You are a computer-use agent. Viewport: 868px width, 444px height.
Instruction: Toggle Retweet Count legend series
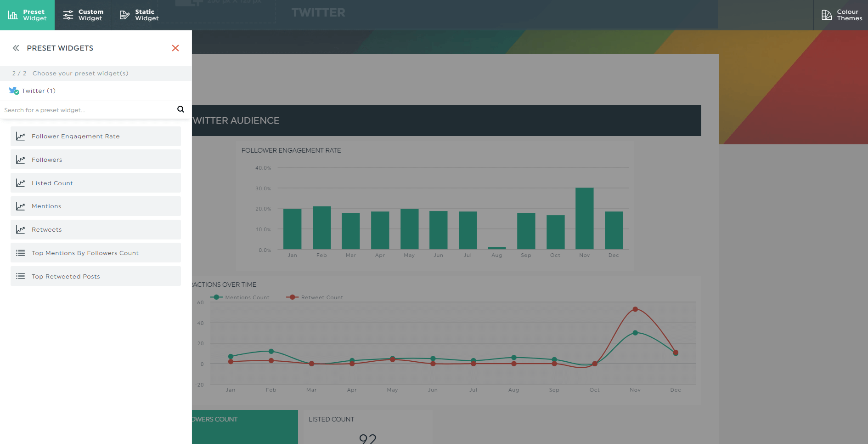click(x=315, y=297)
